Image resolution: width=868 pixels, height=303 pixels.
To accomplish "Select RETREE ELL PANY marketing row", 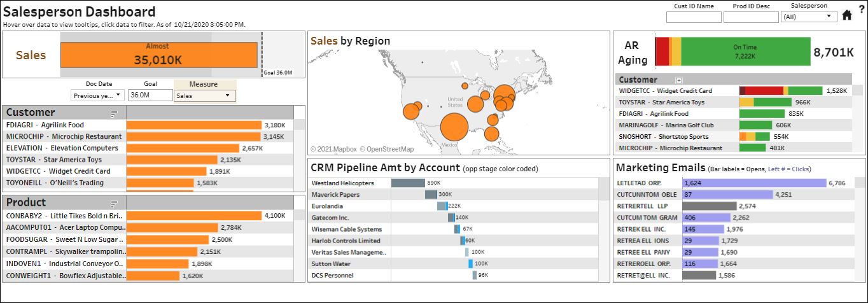I will tap(734, 251).
